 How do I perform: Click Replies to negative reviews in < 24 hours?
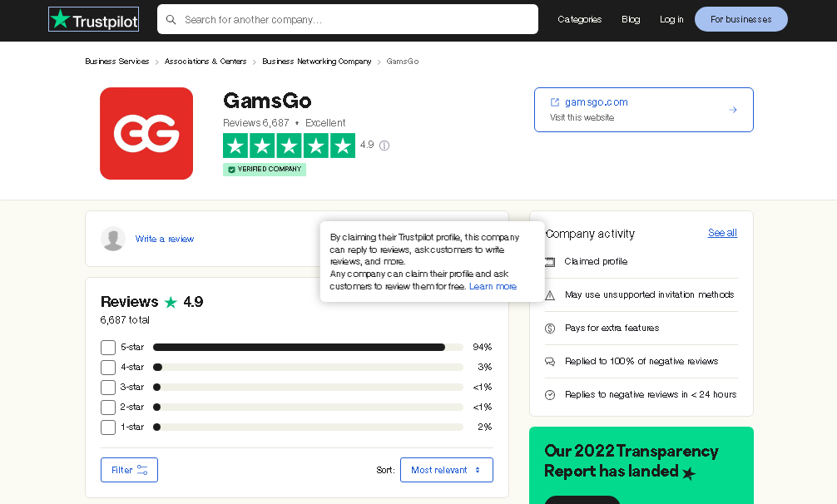[651, 395]
